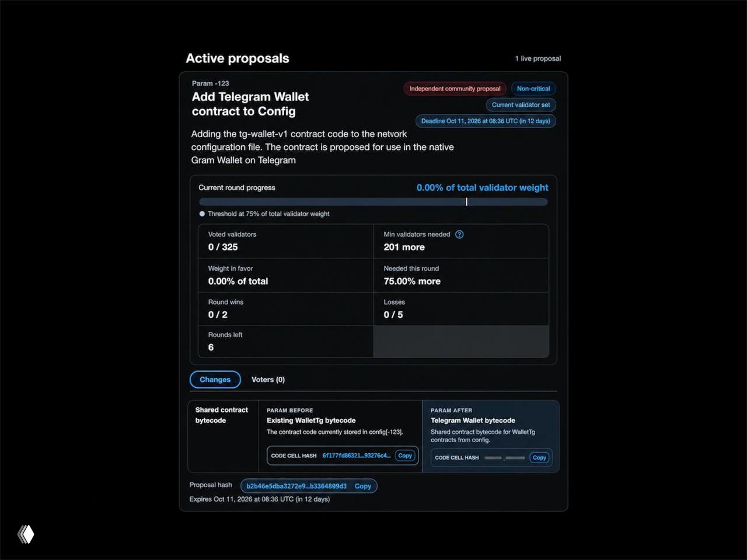Select the proposal hash b2b46e5dba3272e9...b3364809d3
Screen dimensions: 747x560
(x=296, y=486)
